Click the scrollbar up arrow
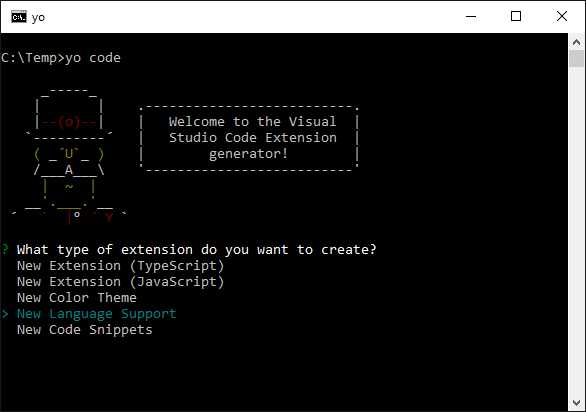 click(577, 42)
